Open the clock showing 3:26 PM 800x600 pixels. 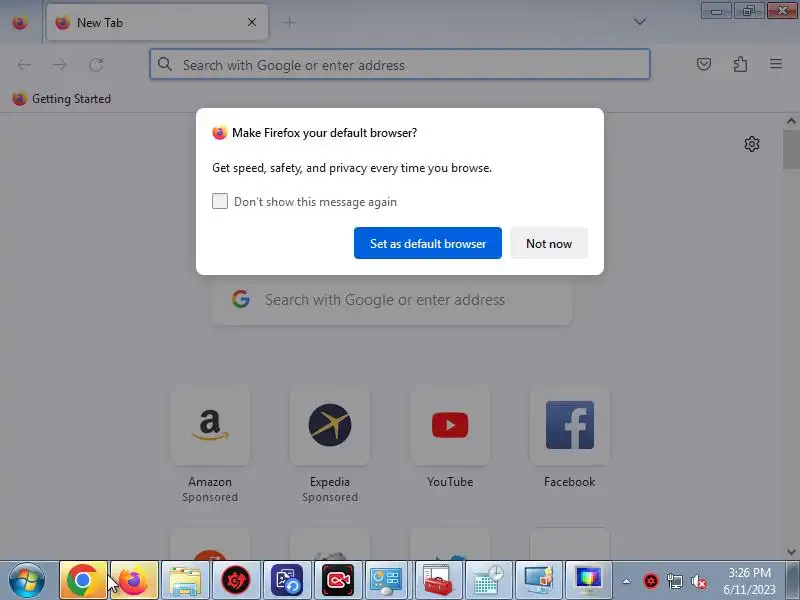[x=749, y=581]
